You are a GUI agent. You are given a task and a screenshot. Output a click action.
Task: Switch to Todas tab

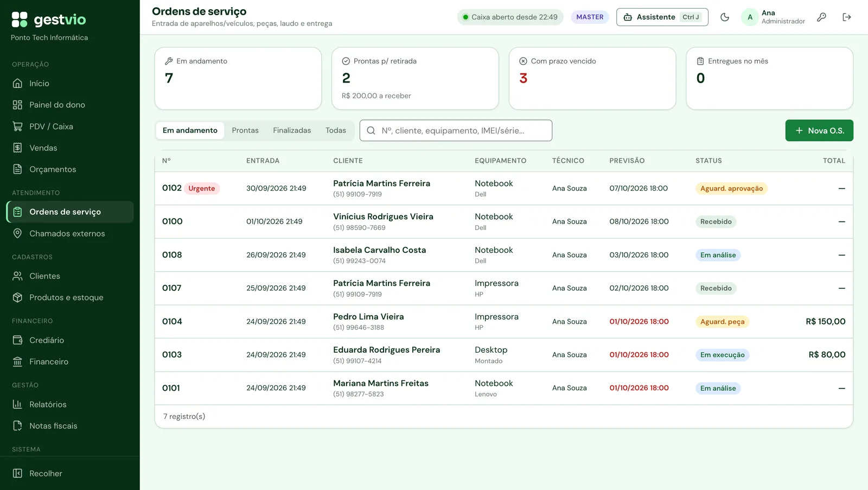pos(336,130)
